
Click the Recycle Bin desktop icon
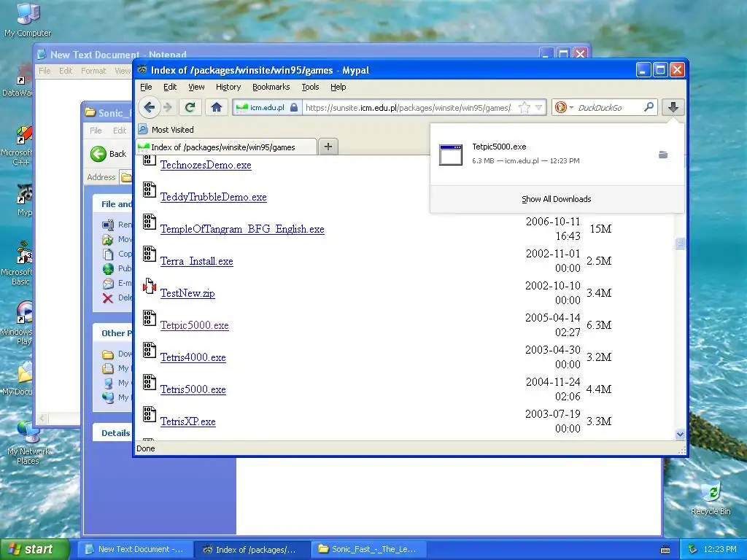pos(711,498)
